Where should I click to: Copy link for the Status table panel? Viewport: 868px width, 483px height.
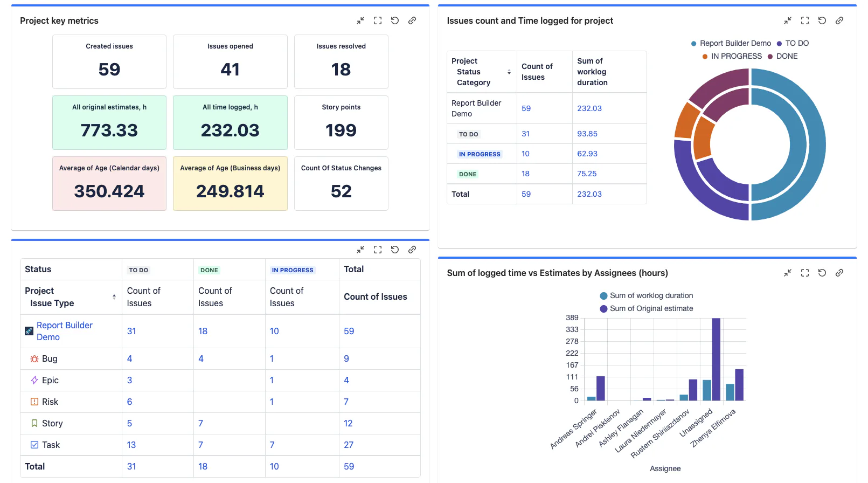412,250
